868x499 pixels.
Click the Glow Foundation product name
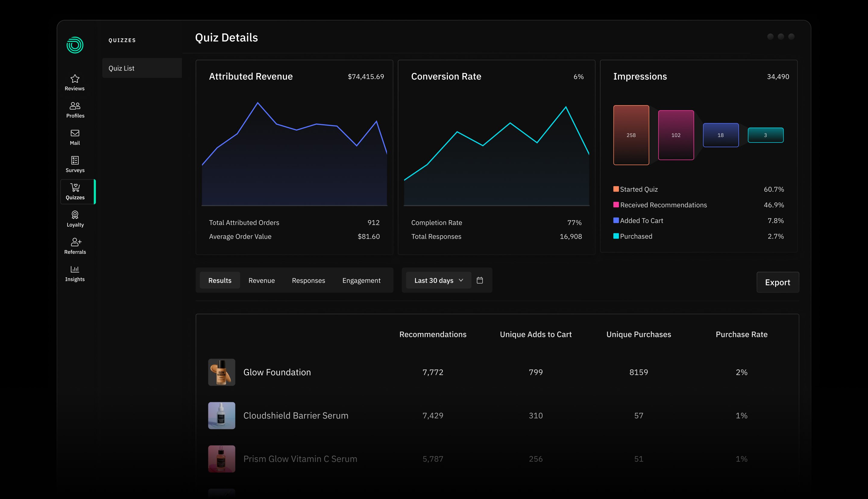[277, 372]
